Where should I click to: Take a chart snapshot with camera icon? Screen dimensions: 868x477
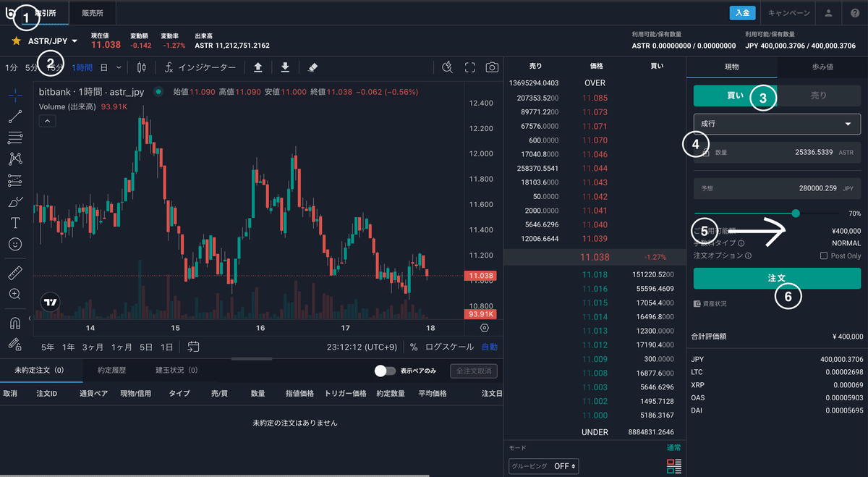coord(492,67)
